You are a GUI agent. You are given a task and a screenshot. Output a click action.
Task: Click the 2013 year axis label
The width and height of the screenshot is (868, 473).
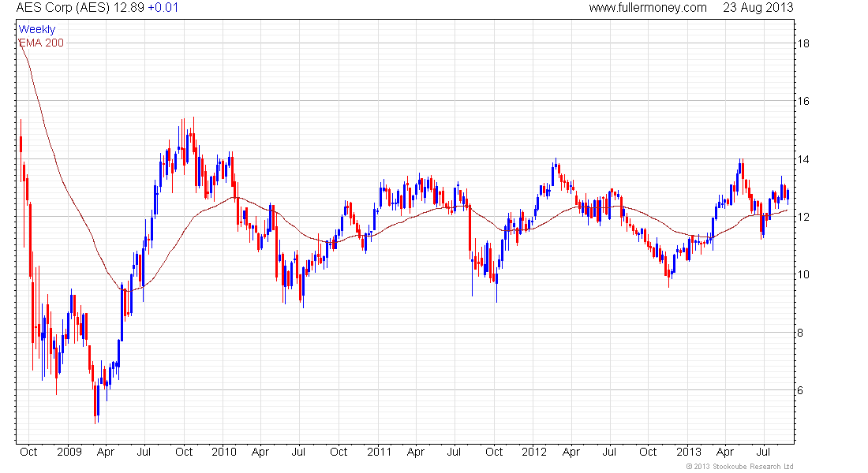[689, 452]
